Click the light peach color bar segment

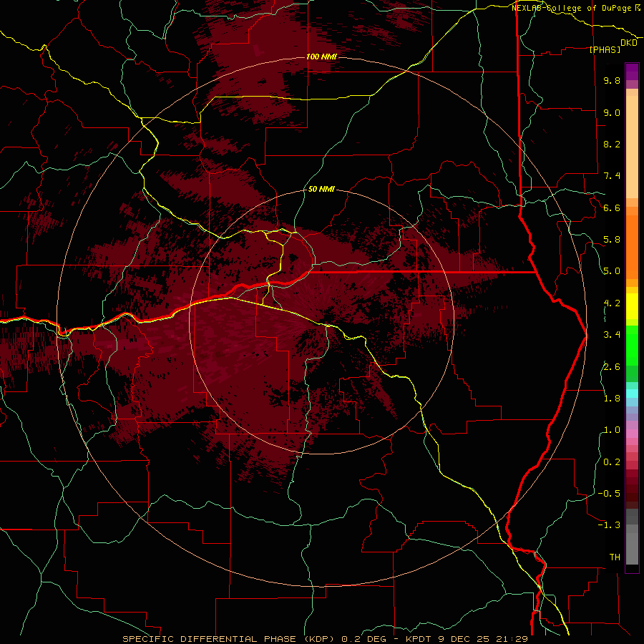point(632,147)
